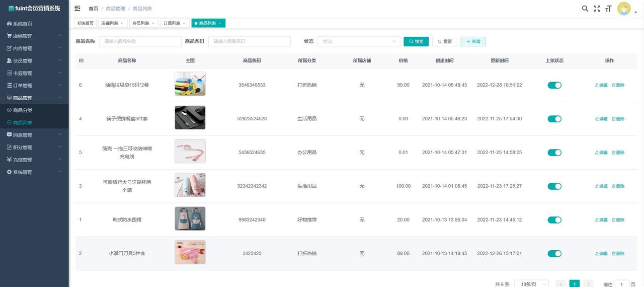Viewport: 644px width, 287px height.
Task: Click the 消息管理 chat bubble icon
Action: tap(9, 135)
